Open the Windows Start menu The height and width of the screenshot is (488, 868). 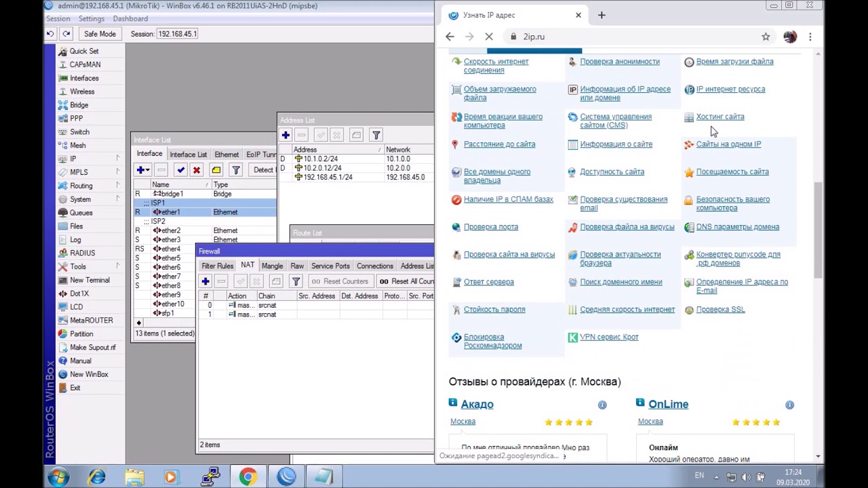[x=58, y=477]
